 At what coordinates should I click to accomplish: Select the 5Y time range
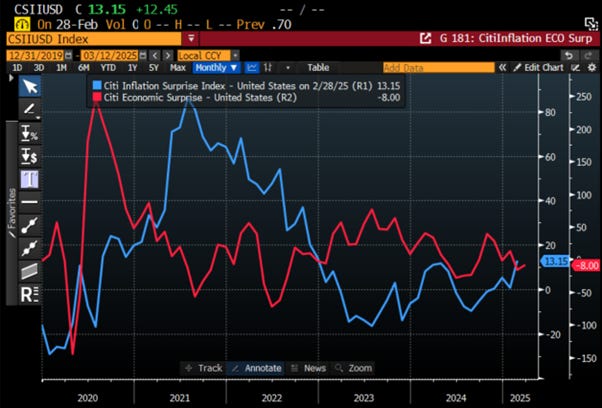pyautogui.click(x=154, y=68)
